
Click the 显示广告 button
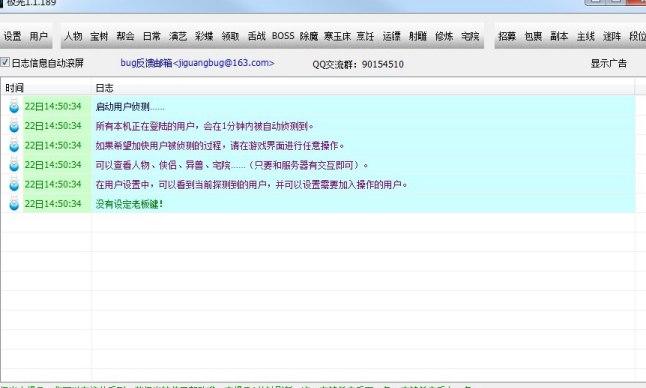point(609,63)
